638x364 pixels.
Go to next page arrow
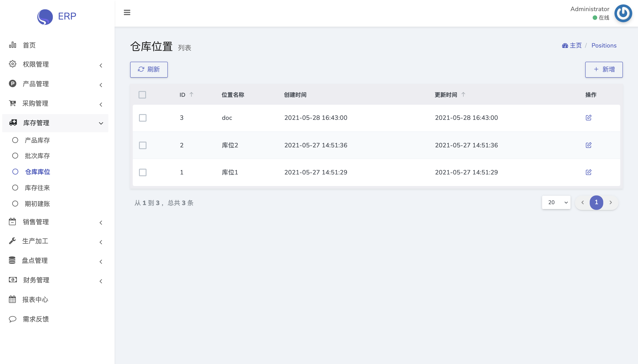pyautogui.click(x=610, y=202)
